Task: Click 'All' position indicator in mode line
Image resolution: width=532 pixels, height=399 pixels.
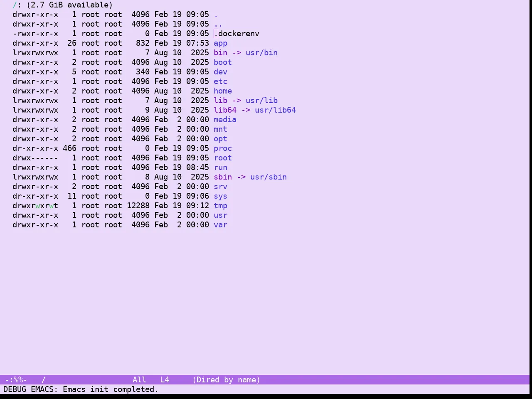Action: click(x=139, y=380)
